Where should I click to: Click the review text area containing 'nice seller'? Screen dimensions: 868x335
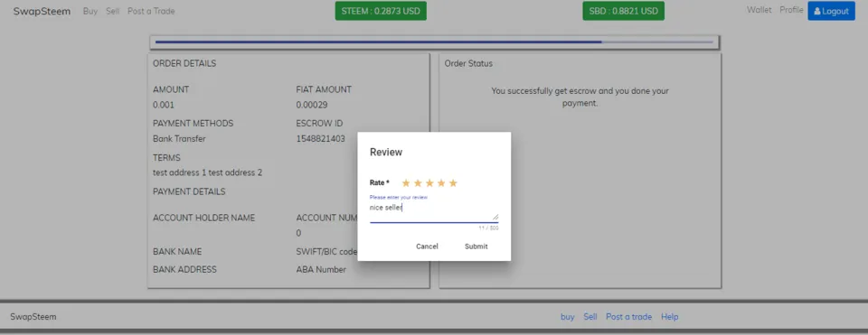(x=434, y=211)
